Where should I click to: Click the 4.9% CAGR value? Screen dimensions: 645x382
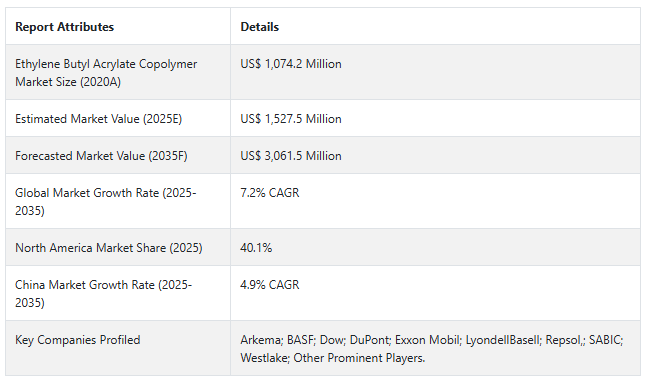pyautogui.click(x=270, y=285)
